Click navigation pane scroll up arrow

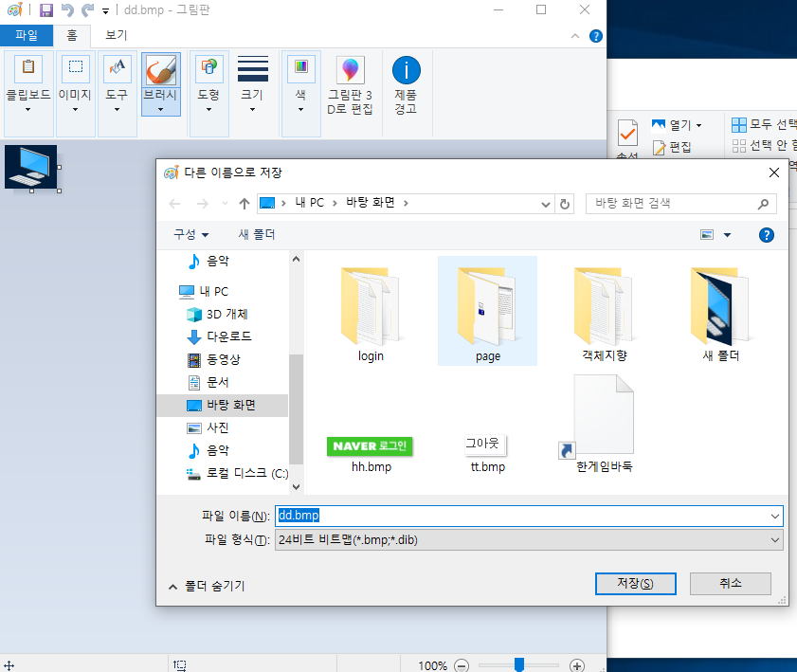(x=296, y=260)
